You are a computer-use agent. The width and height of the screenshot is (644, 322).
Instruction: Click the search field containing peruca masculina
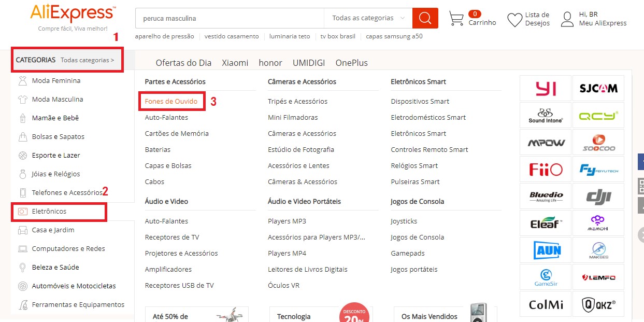coord(230,18)
